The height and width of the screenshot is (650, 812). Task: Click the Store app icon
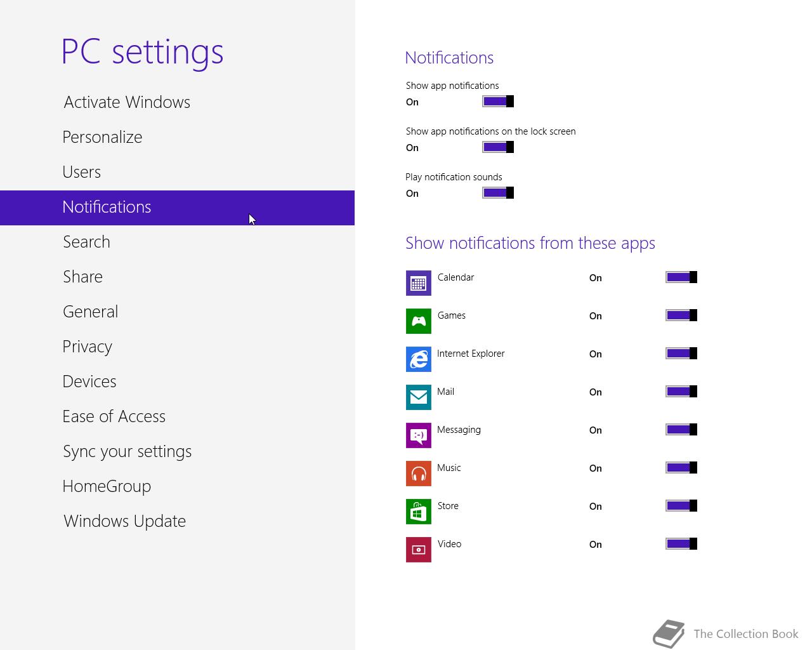[419, 512]
